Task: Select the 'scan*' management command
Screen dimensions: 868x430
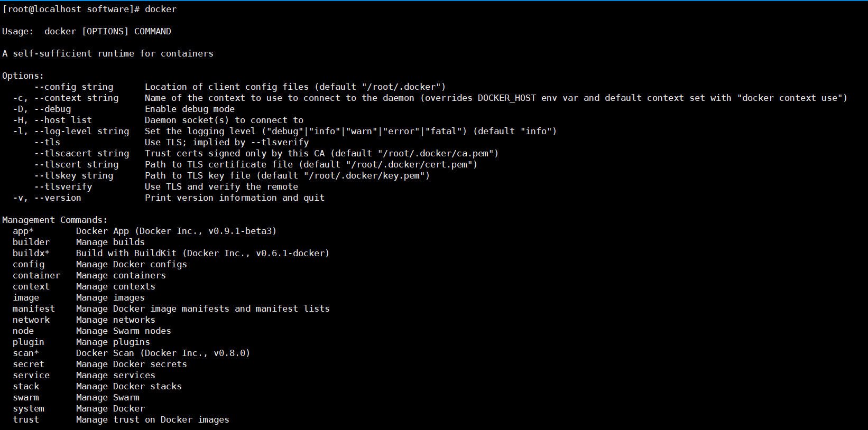Action: (26, 353)
